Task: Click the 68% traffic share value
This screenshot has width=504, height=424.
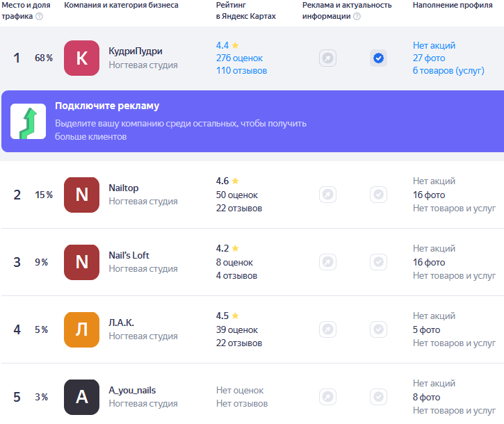Action: [x=44, y=58]
